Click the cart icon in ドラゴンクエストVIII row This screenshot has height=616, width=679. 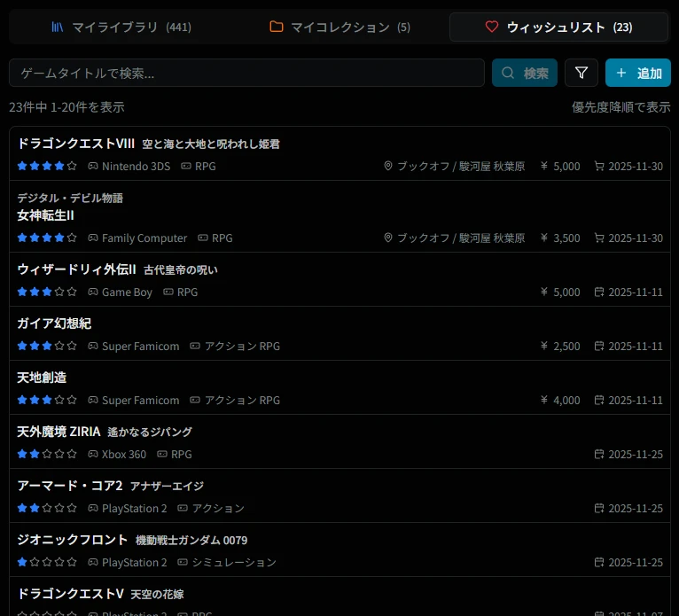pos(599,166)
